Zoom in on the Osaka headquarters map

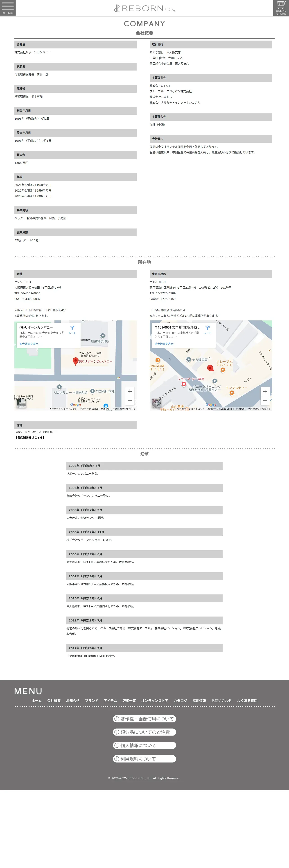point(130,391)
